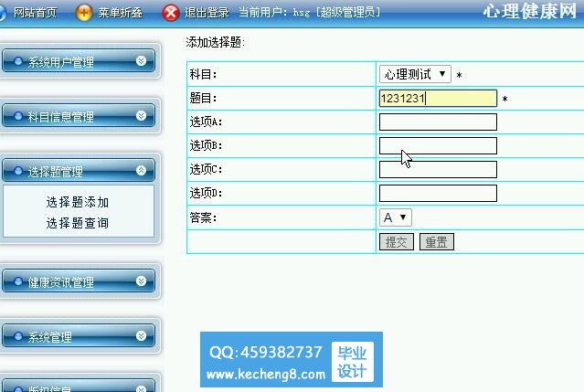Expand the 科目信息管理 panel chevron
Image resolution: width=584 pixels, height=392 pixels.
pos(141,115)
